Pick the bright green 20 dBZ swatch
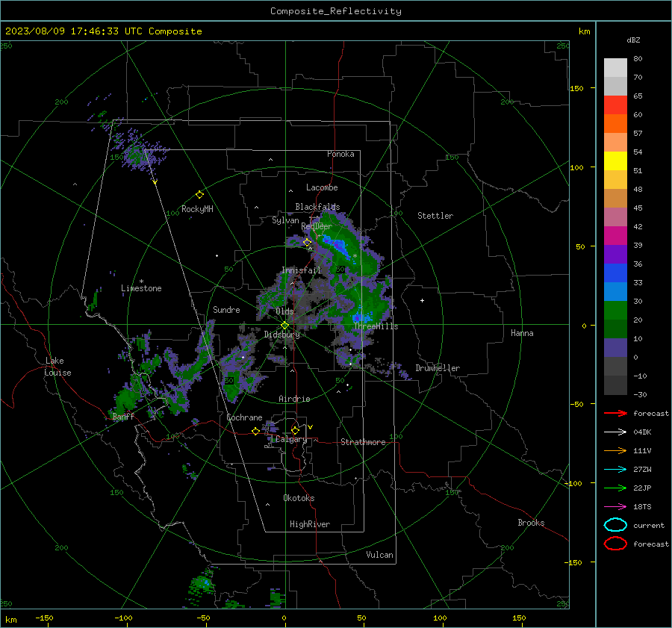672x628 pixels. pyautogui.click(x=615, y=311)
